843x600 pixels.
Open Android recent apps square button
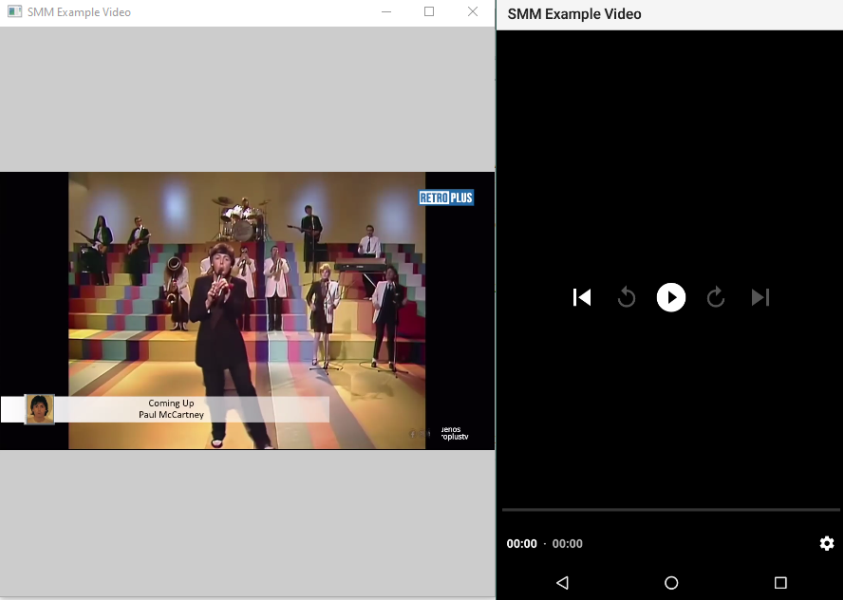[x=780, y=582]
